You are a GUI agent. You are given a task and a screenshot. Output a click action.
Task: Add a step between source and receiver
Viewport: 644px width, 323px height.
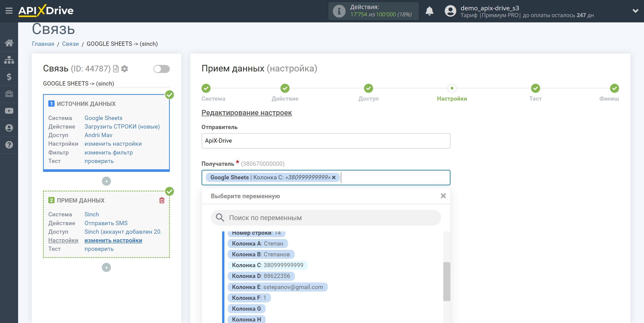tap(106, 181)
